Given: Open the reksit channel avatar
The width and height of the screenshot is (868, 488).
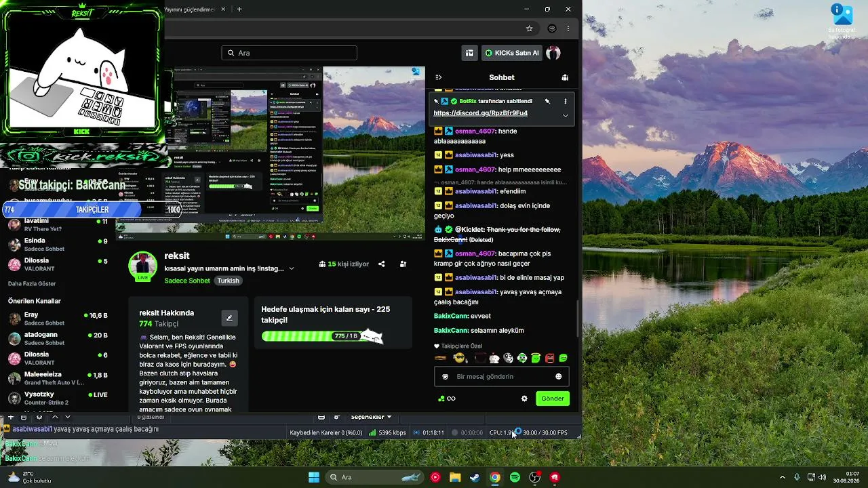Looking at the screenshot, I should 142,265.
